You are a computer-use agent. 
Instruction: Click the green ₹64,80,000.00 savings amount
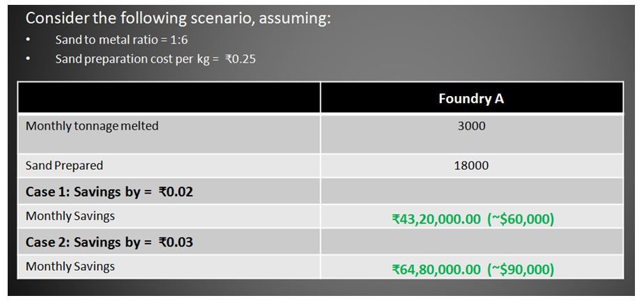click(x=436, y=269)
